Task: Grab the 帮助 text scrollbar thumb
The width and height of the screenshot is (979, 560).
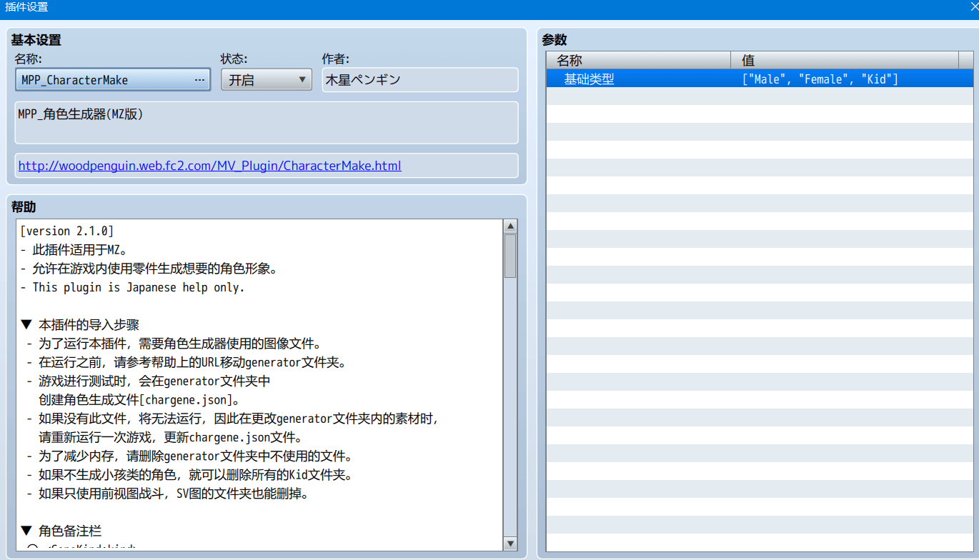Action: [510, 256]
